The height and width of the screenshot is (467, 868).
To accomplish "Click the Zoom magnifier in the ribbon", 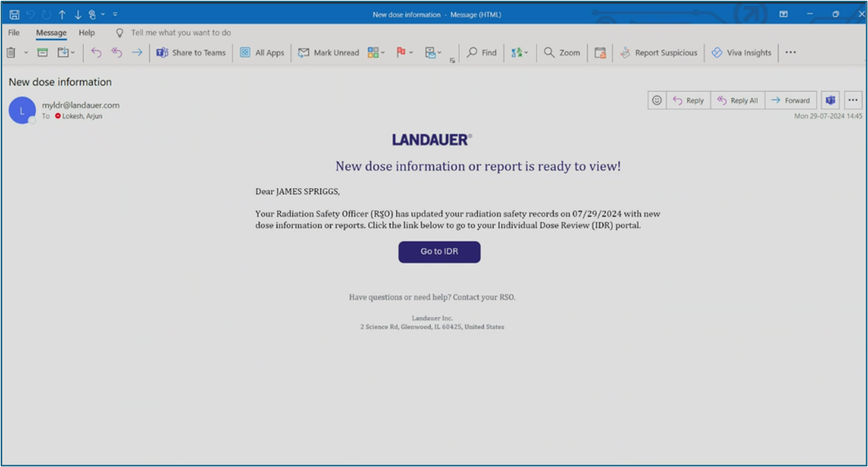I will coord(562,53).
